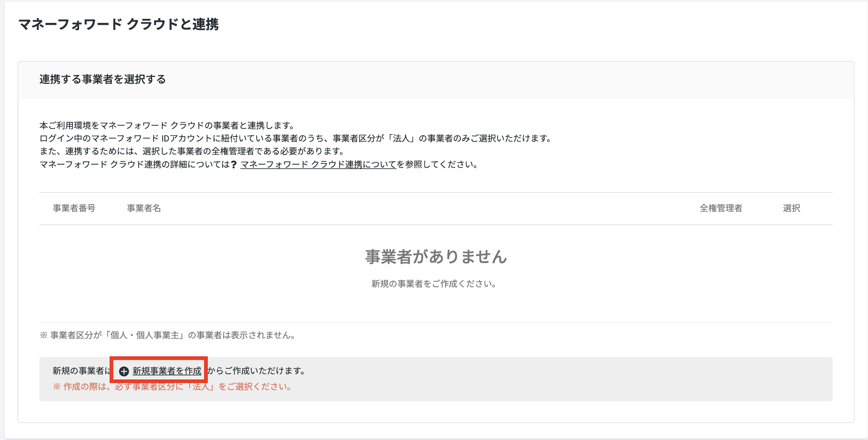Select the 選択 column header

(x=791, y=208)
